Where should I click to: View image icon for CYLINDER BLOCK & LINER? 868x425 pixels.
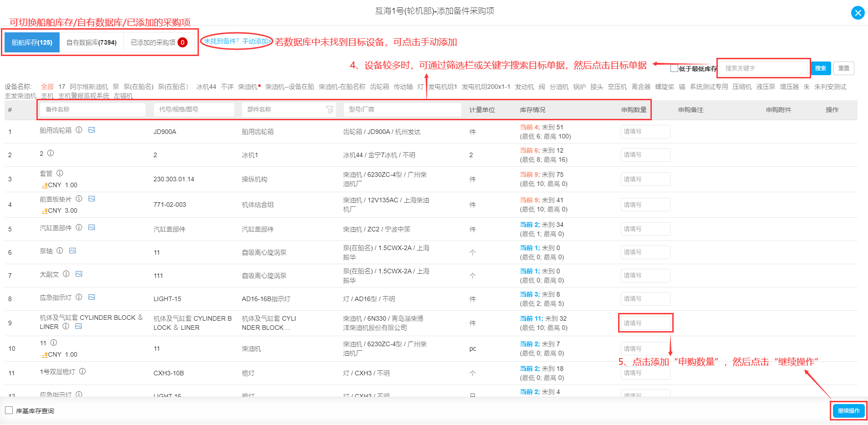pyautogui.click(x=78, y=326)
